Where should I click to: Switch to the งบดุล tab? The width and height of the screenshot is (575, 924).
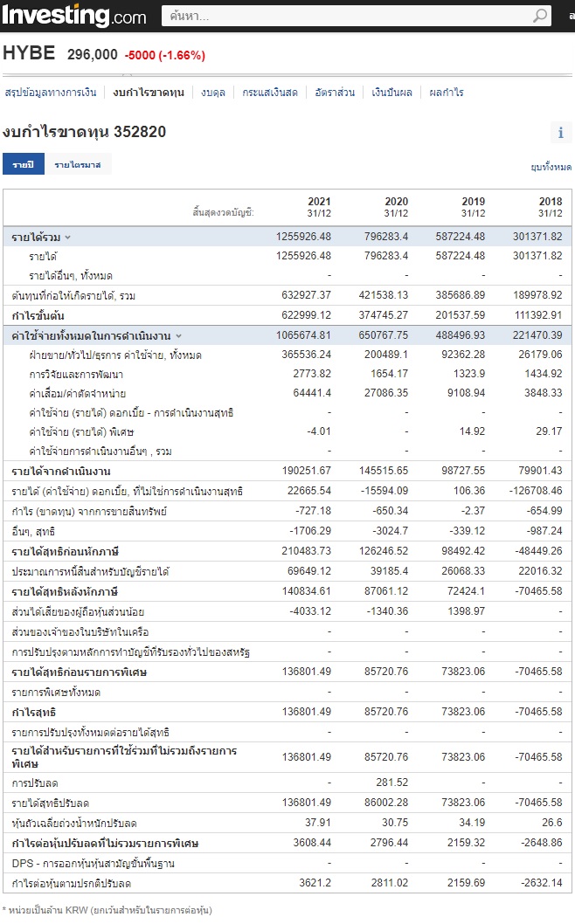click(x=213, y=93)
